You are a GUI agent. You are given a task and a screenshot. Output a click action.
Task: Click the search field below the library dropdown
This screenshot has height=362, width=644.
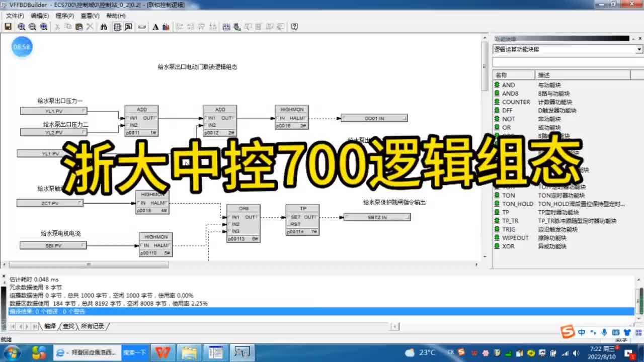568,62
